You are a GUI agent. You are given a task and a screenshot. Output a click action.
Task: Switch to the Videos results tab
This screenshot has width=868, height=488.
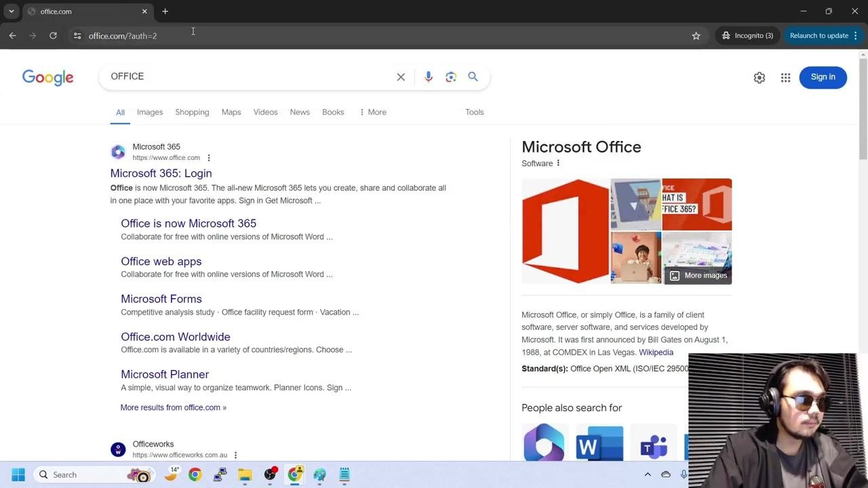(266, 113)
